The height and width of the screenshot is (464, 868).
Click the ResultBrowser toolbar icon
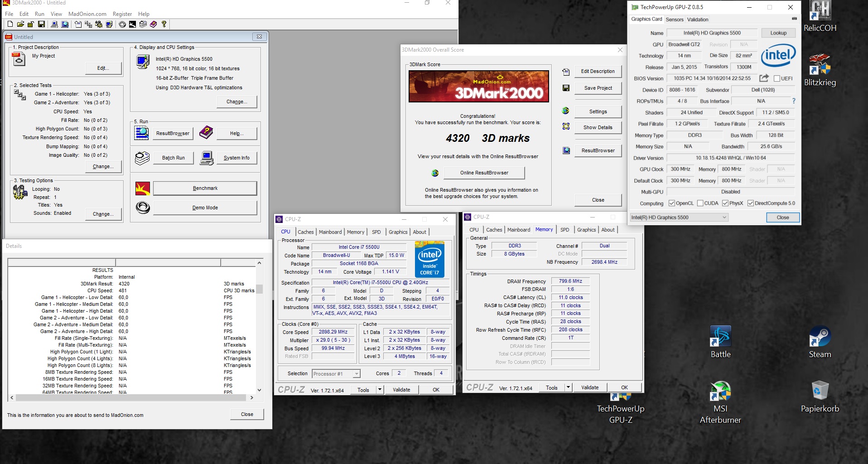pyautogui.click(x=65, y=24)
